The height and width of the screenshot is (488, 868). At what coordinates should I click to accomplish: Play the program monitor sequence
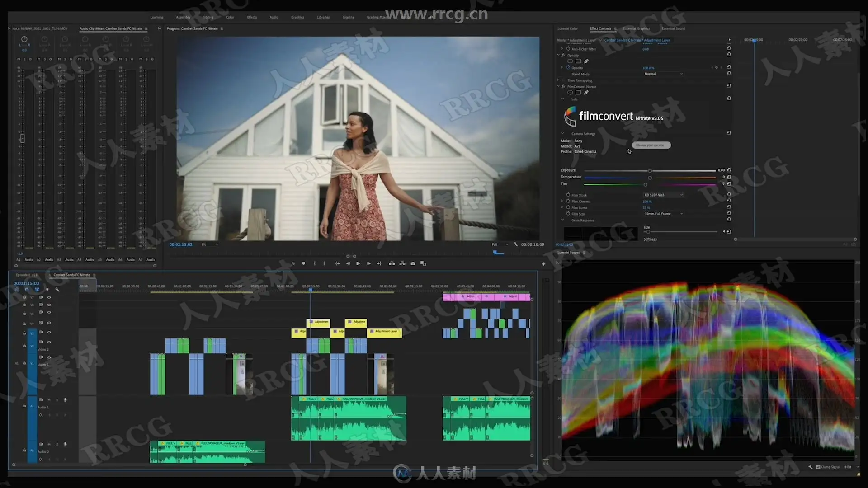[358, 263]
